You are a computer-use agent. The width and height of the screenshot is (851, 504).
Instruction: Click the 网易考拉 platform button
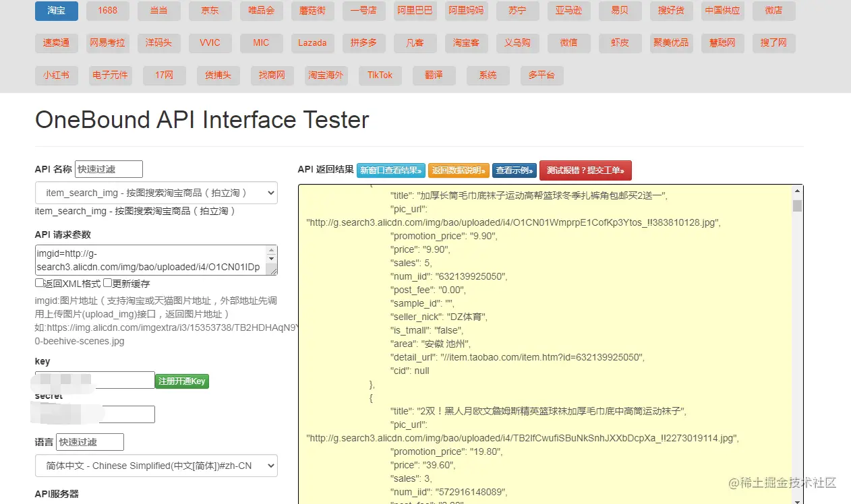[x=108, y=43]
